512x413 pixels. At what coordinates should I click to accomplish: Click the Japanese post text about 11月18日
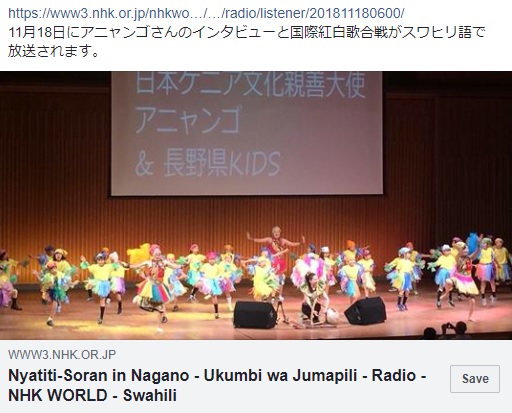[x=246, y=42]
